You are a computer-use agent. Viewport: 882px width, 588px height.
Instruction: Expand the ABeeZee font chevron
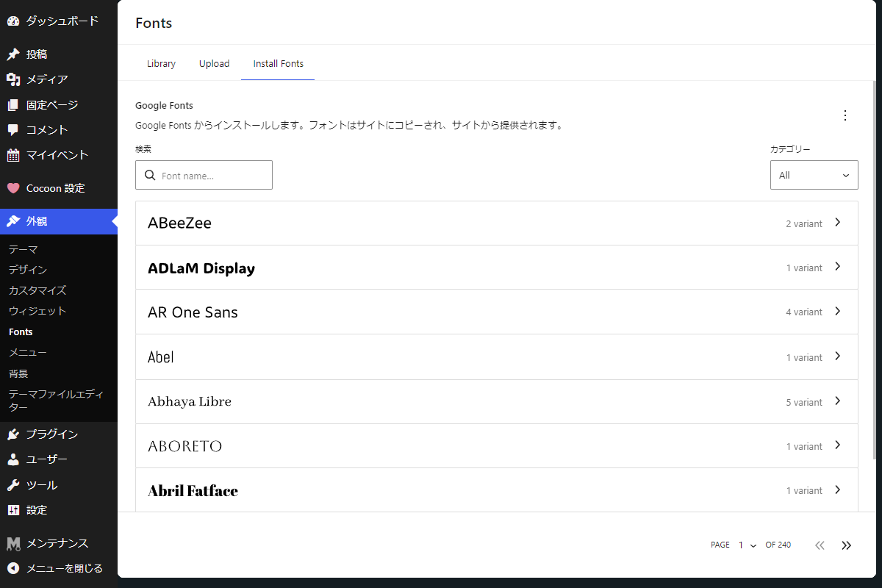click(837, 223)
